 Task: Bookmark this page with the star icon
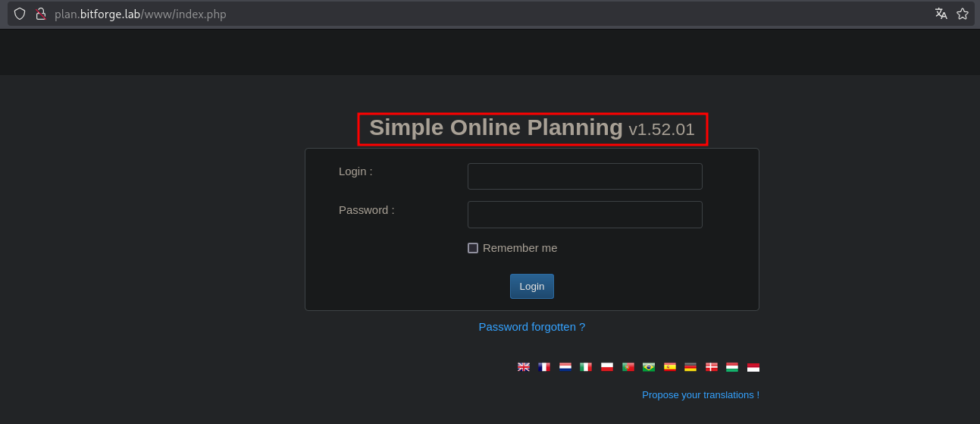pyautogui.click(x=963, y=14)
